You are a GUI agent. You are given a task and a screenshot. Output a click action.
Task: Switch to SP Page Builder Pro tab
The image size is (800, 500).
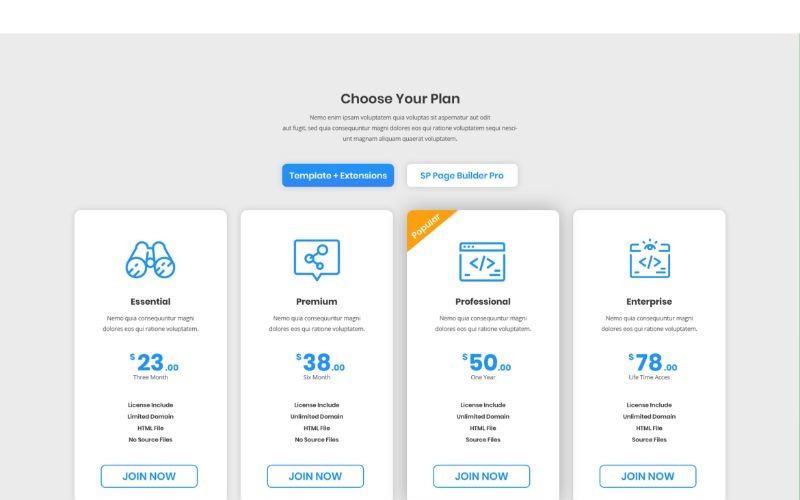[462, 176]
